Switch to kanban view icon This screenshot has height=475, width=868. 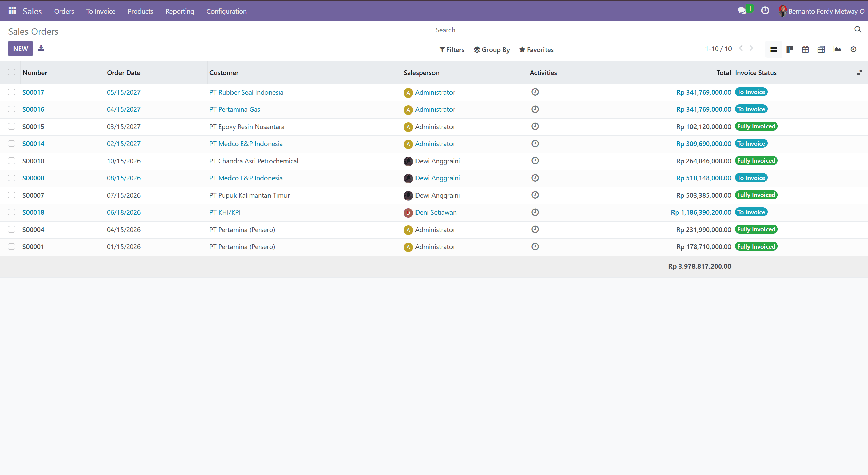pos(790,50)
